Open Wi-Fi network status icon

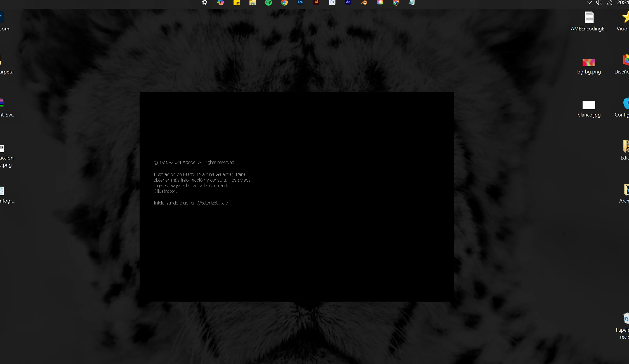610,3
